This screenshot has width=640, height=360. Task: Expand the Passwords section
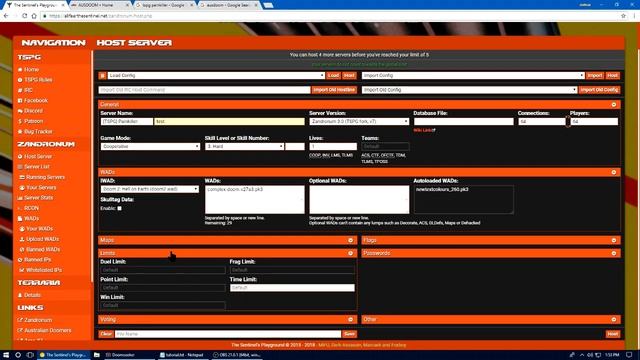click(x=613, y=253)
